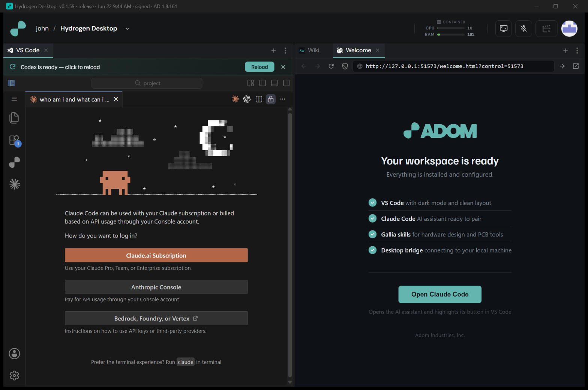
Task: Select the john breadcrumb
Action: click(42, 29)
